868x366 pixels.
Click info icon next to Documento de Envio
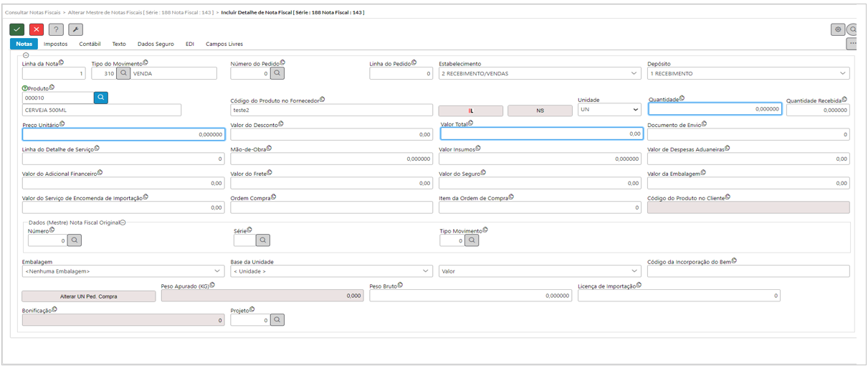coord(705,123)
